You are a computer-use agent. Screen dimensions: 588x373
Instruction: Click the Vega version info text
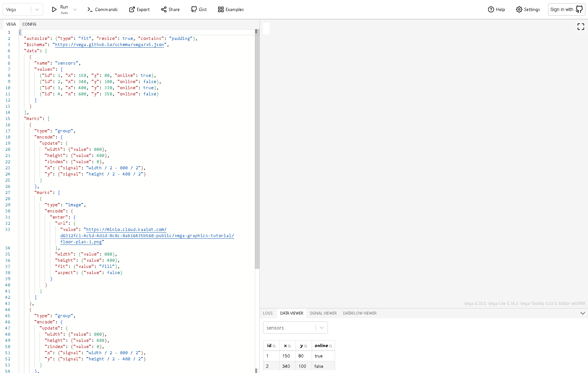pos(524,304)
